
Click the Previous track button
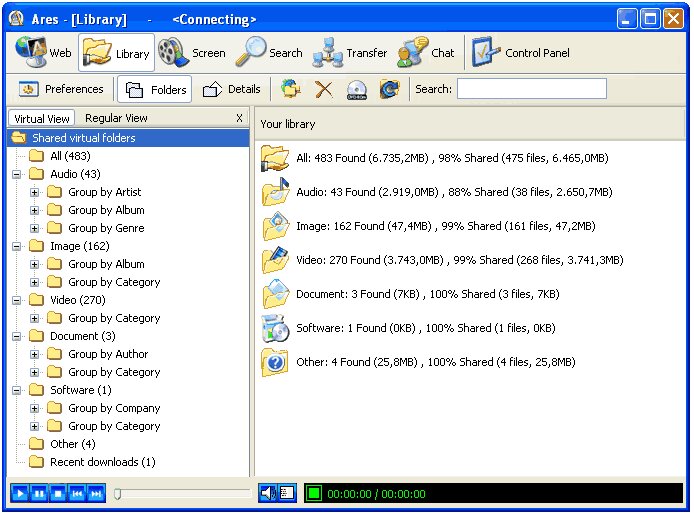coord(77,493)
